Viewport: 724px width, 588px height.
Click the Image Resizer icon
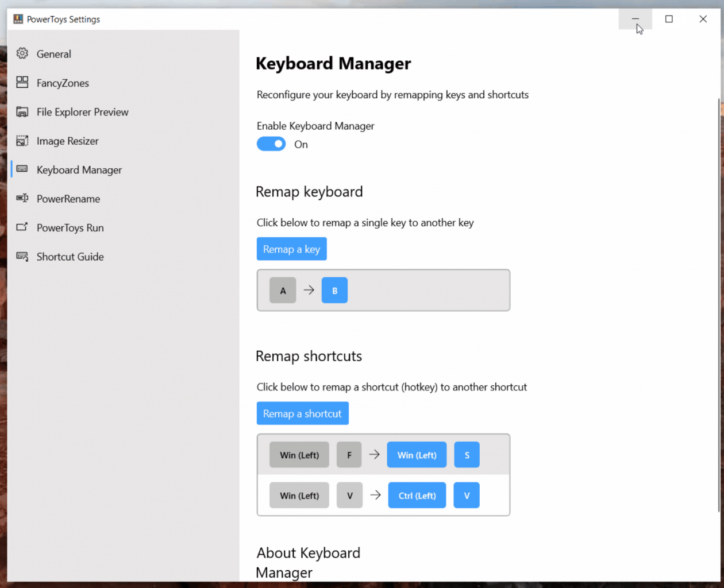click(22, 141)
